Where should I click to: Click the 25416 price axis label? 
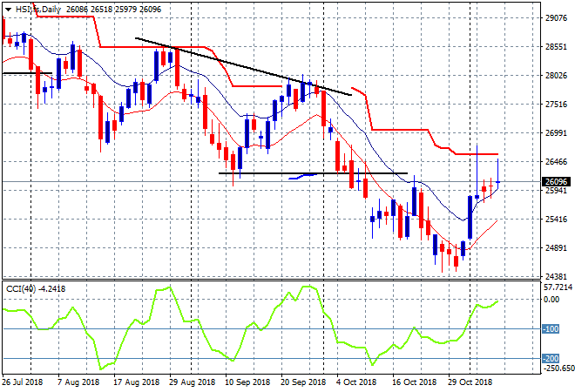click(x=556, y=220)
